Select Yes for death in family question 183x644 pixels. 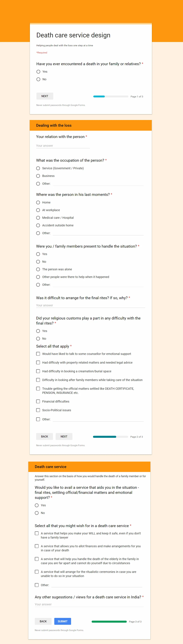point(38,72)
